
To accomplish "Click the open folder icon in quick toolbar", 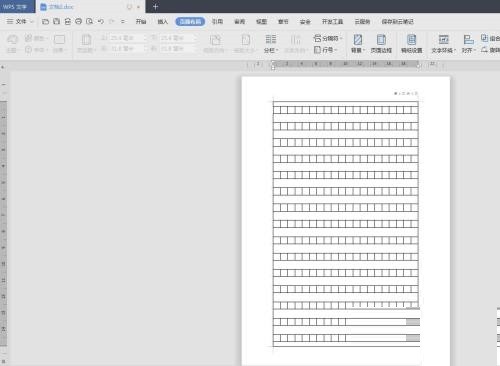I will [x=45, y=21].
